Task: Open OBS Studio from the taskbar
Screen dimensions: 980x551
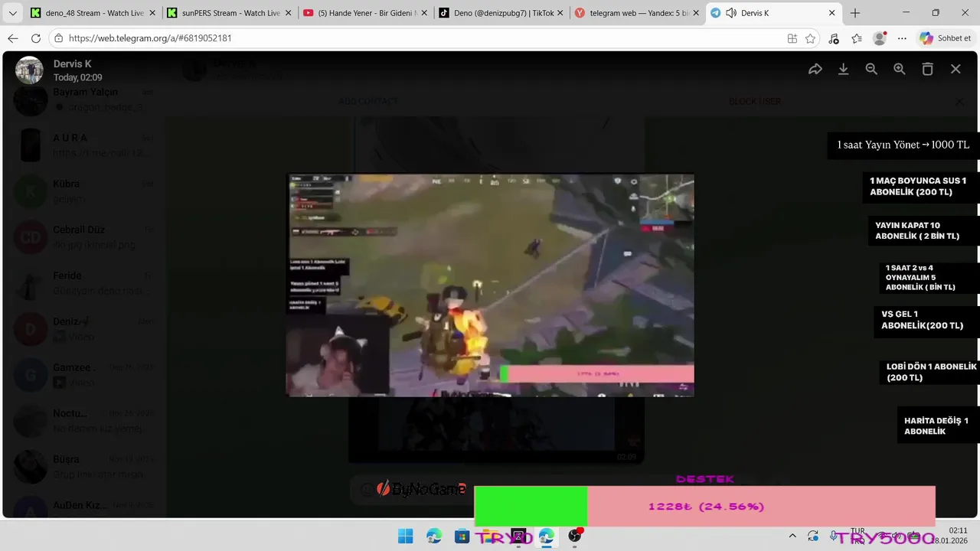Action: pyautogui.click(x=574, y=536)
